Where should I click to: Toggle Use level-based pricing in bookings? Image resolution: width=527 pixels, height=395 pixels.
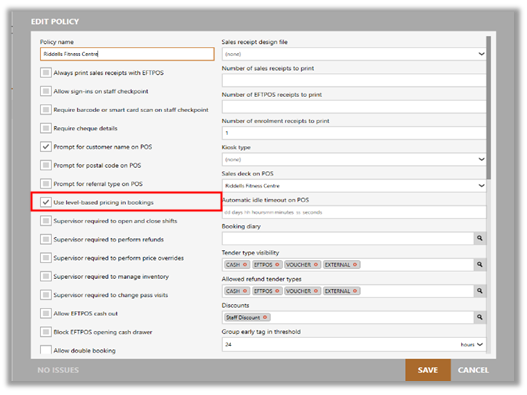click(x=46, y=202)
